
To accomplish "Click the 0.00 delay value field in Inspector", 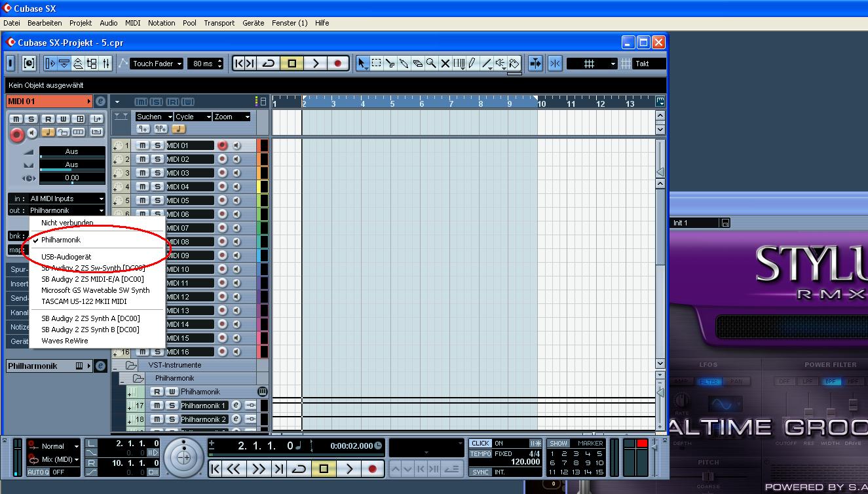I will click(71, 178).
